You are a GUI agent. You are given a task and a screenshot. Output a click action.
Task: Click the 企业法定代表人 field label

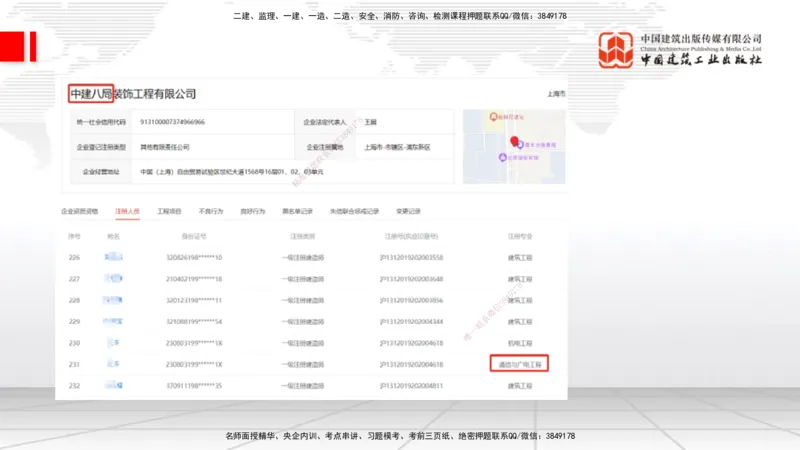325,122
